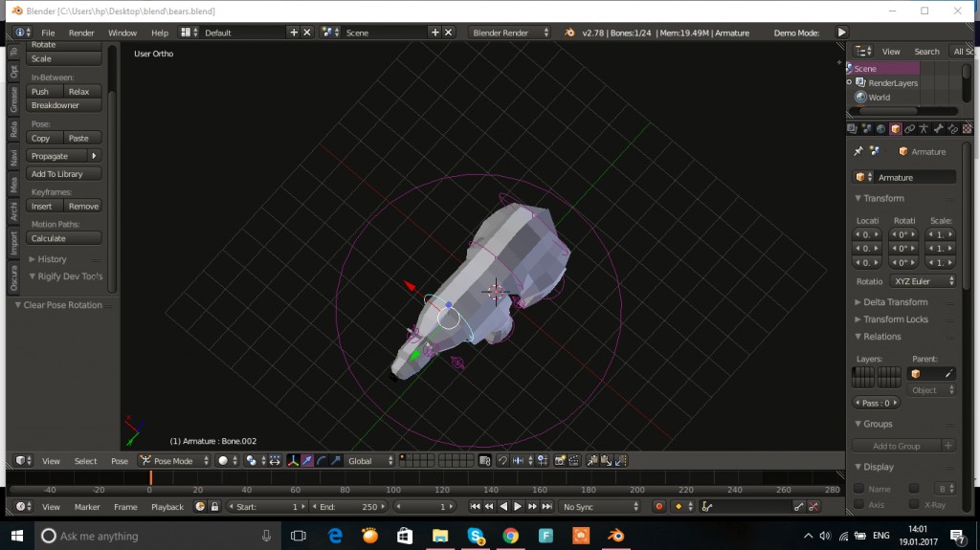Toggle the X-Ray display checkbox
The width and height of the screenshot is (980, 550).
pyautogui.click(x=914, y=504)
